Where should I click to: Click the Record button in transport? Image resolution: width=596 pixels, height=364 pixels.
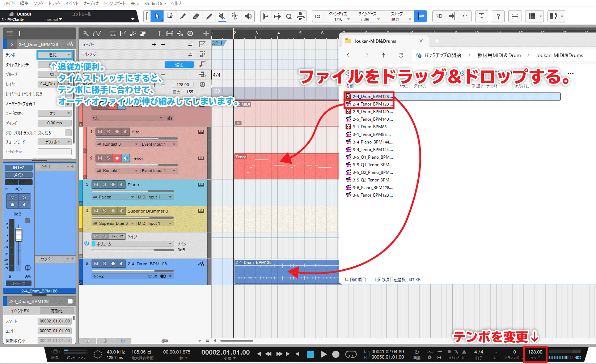[336, 354]
